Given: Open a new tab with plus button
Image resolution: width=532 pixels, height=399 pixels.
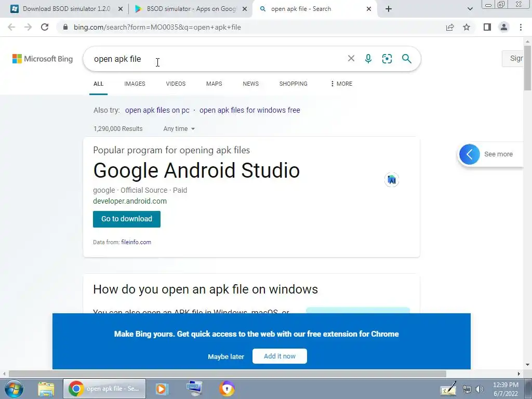Looking at the screenshot, I should [389, 9].
